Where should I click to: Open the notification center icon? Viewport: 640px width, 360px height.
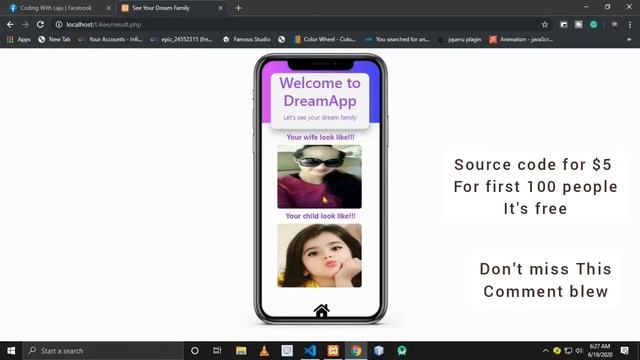624,351
